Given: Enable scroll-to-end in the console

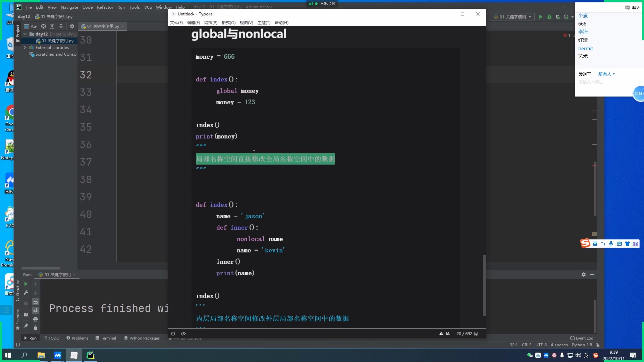Looking at the screenshot, I should click(36, 310).
